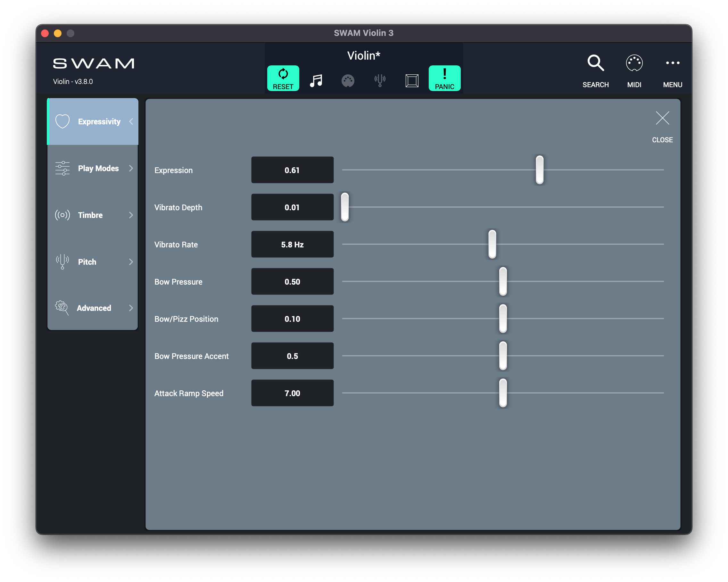Click the Vibrato Rate slider handle

(x=492, y=244)
